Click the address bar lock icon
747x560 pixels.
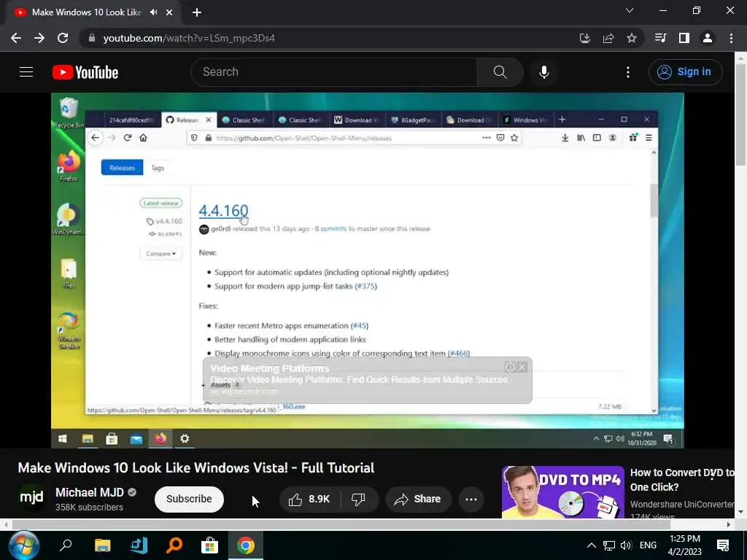[x=92, y=38]
